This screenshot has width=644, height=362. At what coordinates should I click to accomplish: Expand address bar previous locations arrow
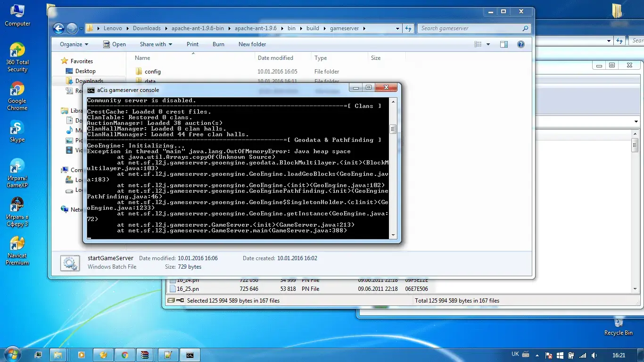click(x=398, y=28)
